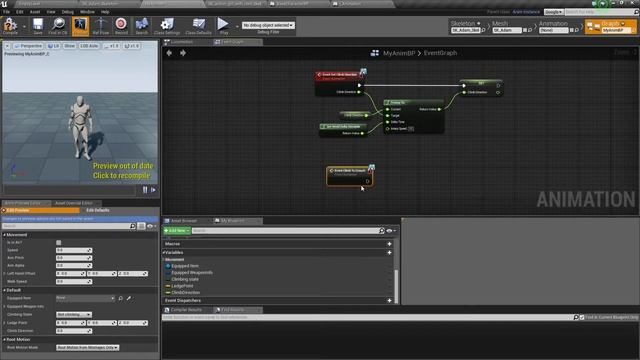Viewport: 640px width, 360px height.
Task: Click the Edit Defaults button
Action: (x=98, y=210)
